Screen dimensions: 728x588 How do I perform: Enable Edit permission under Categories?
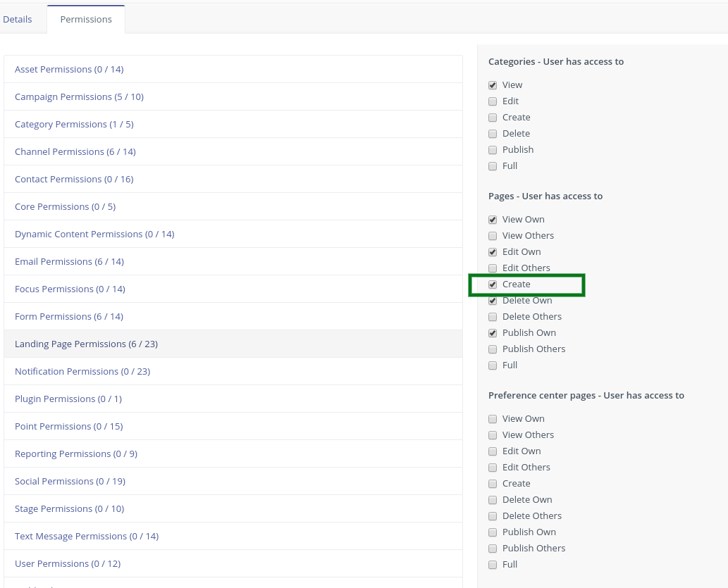(x=493, y=101)
